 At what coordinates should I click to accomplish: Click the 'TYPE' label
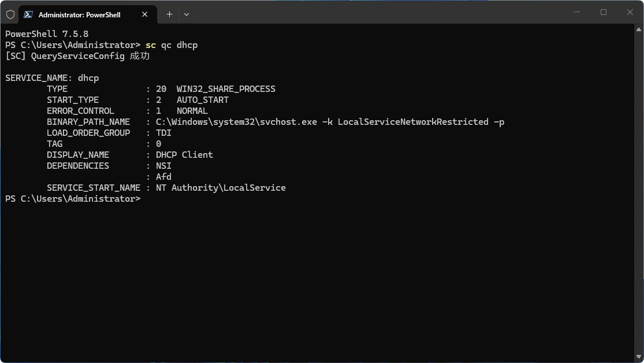(57, 89)
